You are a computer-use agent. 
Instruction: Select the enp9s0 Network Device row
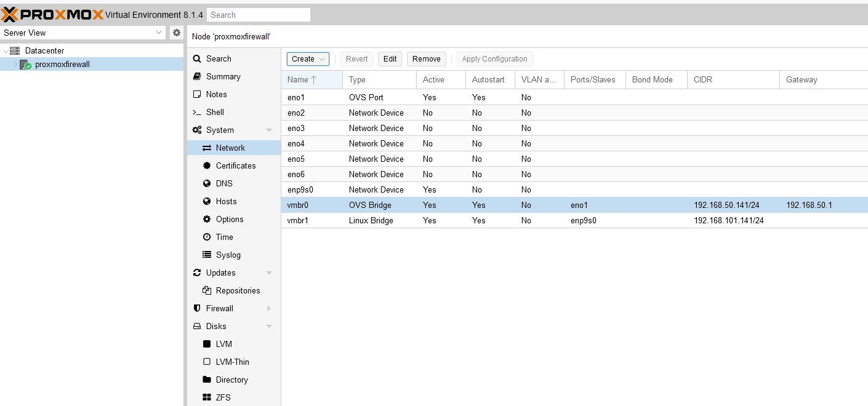point(574,189)
